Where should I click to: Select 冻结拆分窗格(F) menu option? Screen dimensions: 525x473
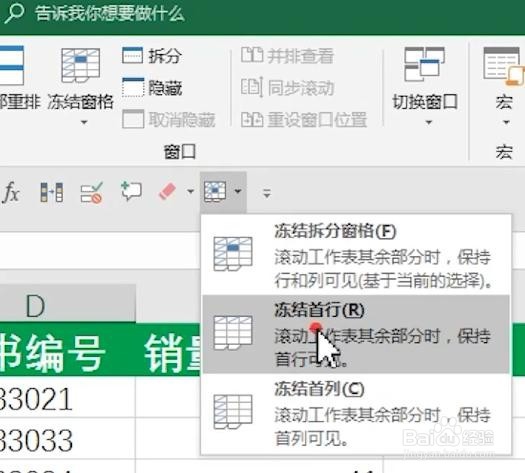(x=357, y=256)
